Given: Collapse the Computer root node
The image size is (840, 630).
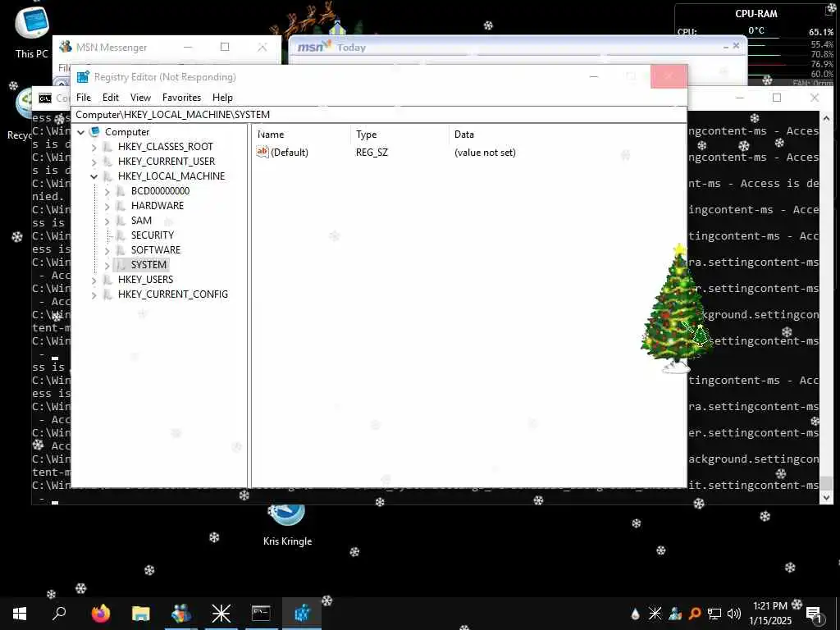Looking at the screenshot, I should point(81,132).
